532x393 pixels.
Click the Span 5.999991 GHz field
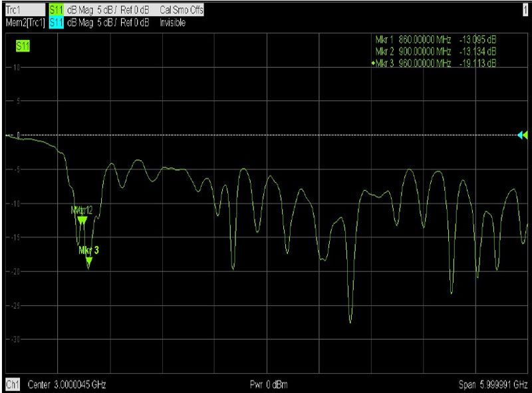[493, 384]
